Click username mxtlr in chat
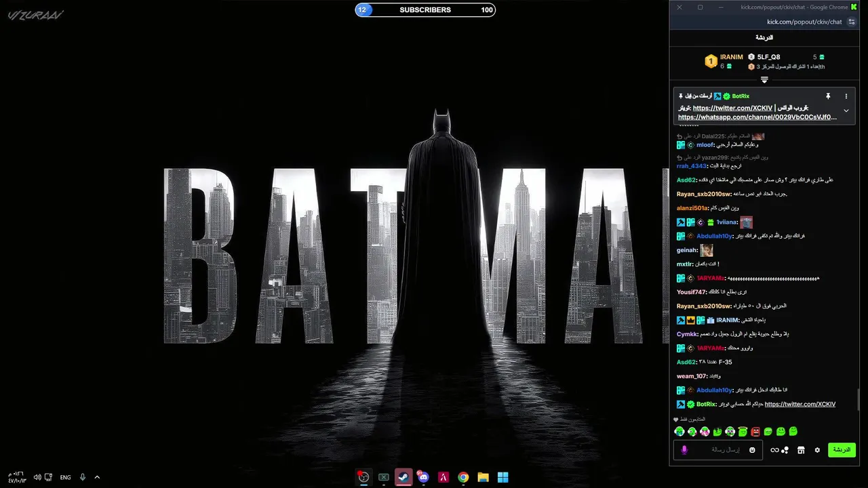This screenshot has width=868, height=488. pos(685,264)
